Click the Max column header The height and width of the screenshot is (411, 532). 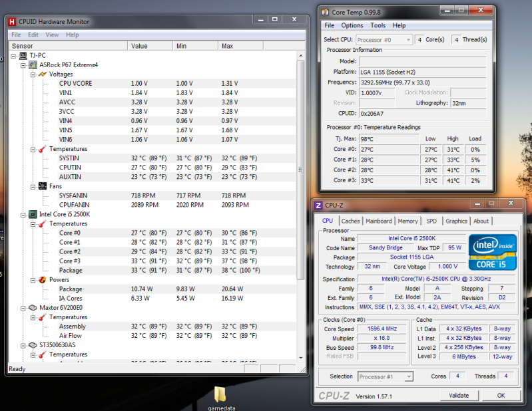tap(240, 46)
